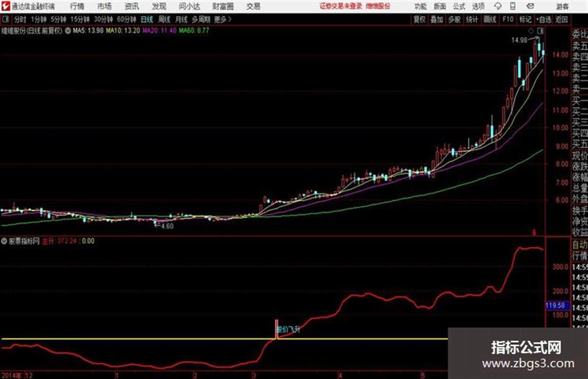Viewport: 588px width, 379px height.
Task: Open main chart indicator dropdown beside 维维股份
Action: pyautogui.click(x=68, y=30)
